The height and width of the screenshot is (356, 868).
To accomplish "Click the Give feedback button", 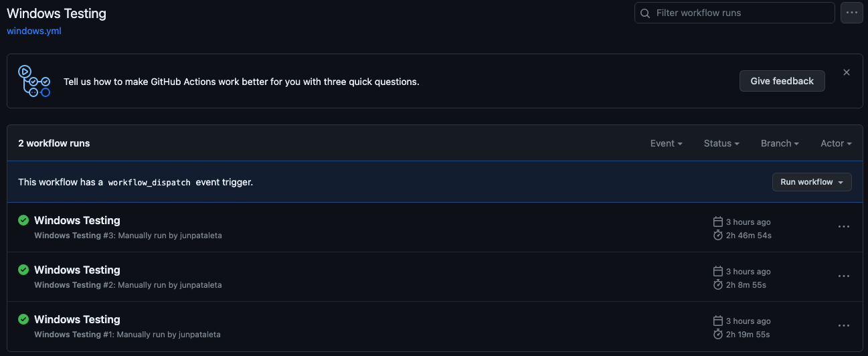I will 782,81.
